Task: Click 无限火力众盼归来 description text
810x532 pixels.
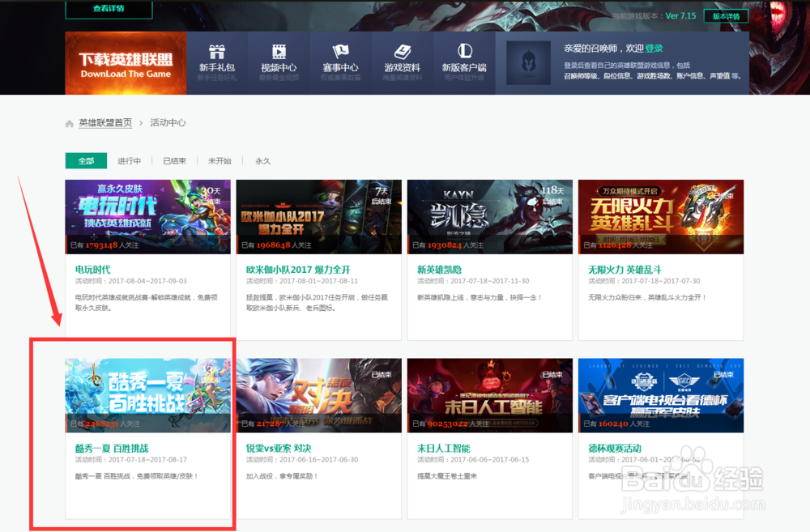Action: point(647,297)
